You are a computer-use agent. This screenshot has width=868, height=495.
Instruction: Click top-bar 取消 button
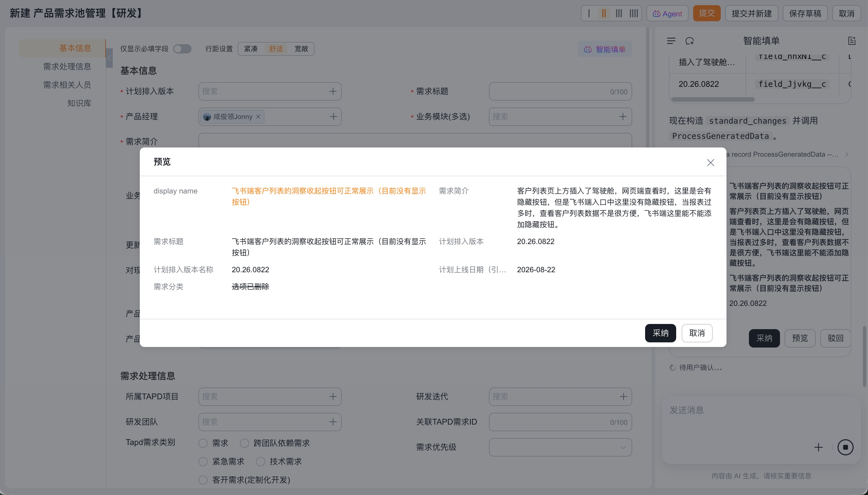[846, 13]
